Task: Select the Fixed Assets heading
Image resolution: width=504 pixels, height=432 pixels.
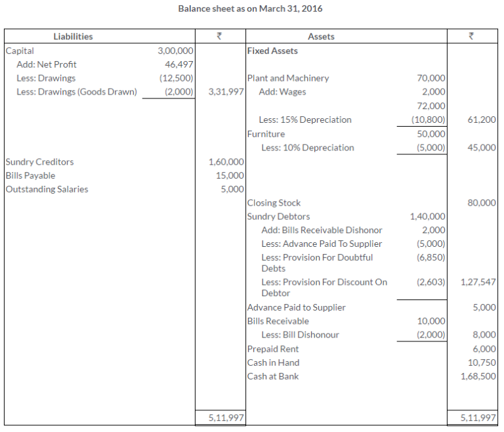Action: click(x=272, y=51)
